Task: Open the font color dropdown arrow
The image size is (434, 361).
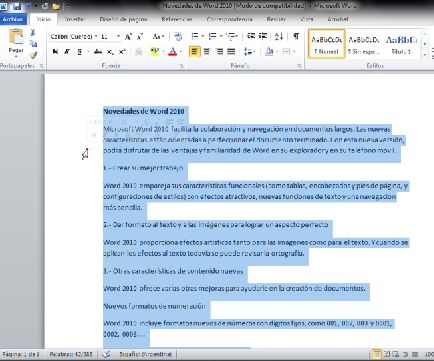Action: 181,52
